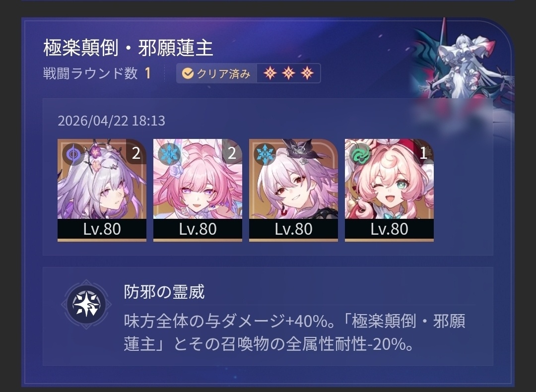Screen dimensions: 536x392
Task: Click the third star rating icon
Action: (307, 73)
